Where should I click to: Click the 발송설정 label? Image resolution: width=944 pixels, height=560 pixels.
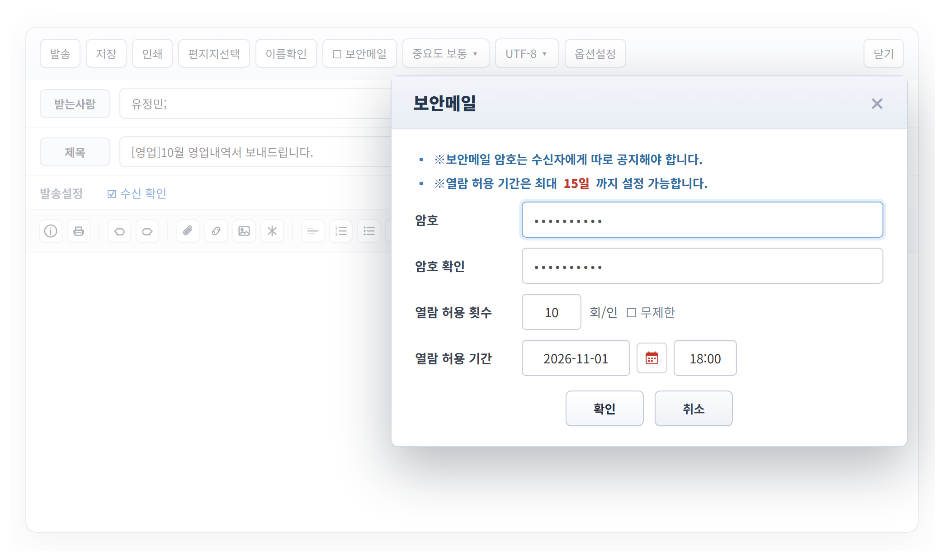pyautogui.click(x=61, y=193)
